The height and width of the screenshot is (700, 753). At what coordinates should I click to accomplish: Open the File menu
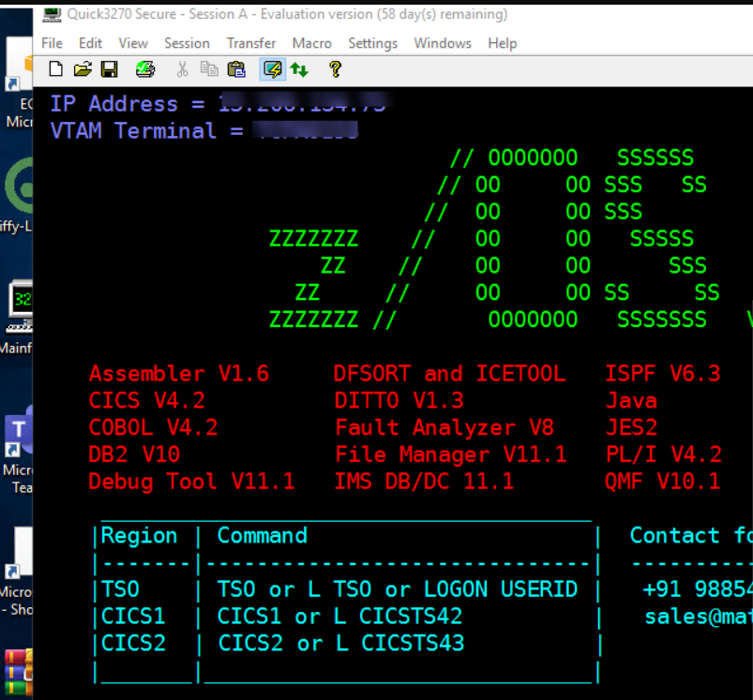click(52, 43)
